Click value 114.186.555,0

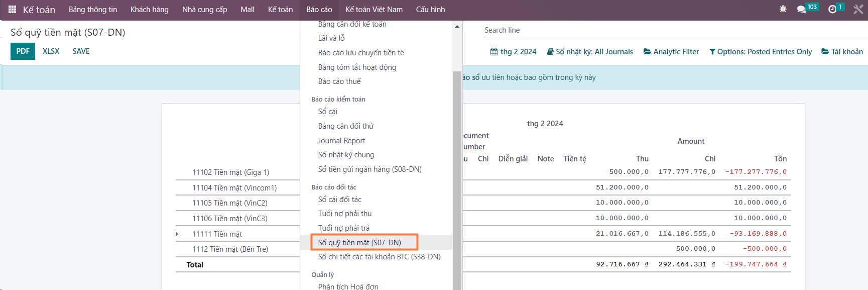click(x=687, y=234)
